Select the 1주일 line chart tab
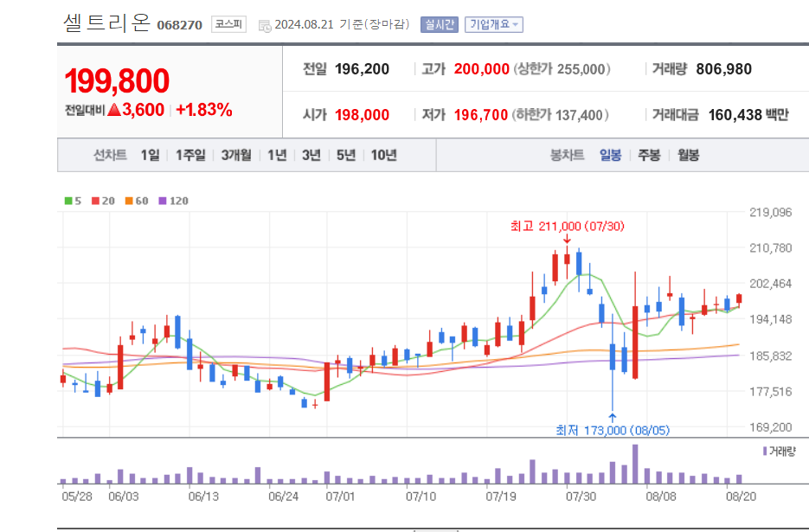809x532 pixels. tap(190, 155)
